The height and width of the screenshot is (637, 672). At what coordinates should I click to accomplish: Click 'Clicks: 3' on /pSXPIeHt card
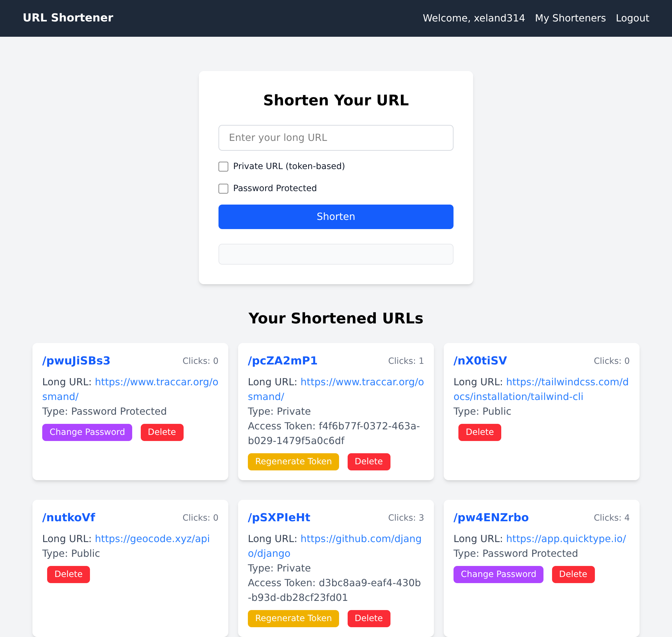[x=406, y=518]
